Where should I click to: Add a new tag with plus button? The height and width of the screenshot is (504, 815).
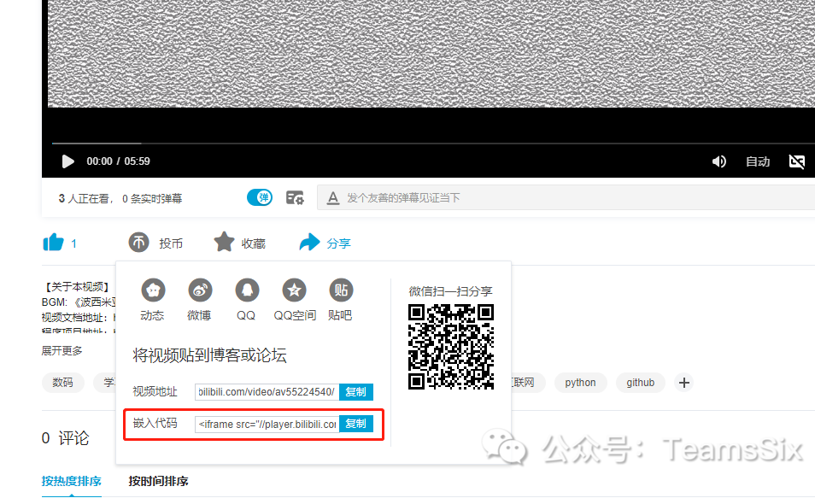tap(684, 383)
